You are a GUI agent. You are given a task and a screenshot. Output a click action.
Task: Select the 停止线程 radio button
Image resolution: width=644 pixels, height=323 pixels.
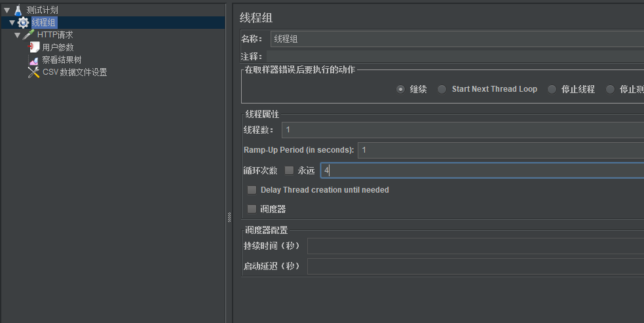(x=552, y=89)
